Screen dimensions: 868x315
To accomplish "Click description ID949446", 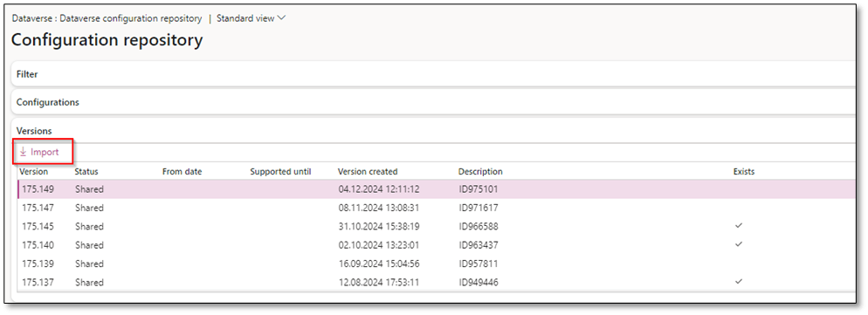I will tap(479, 283).
